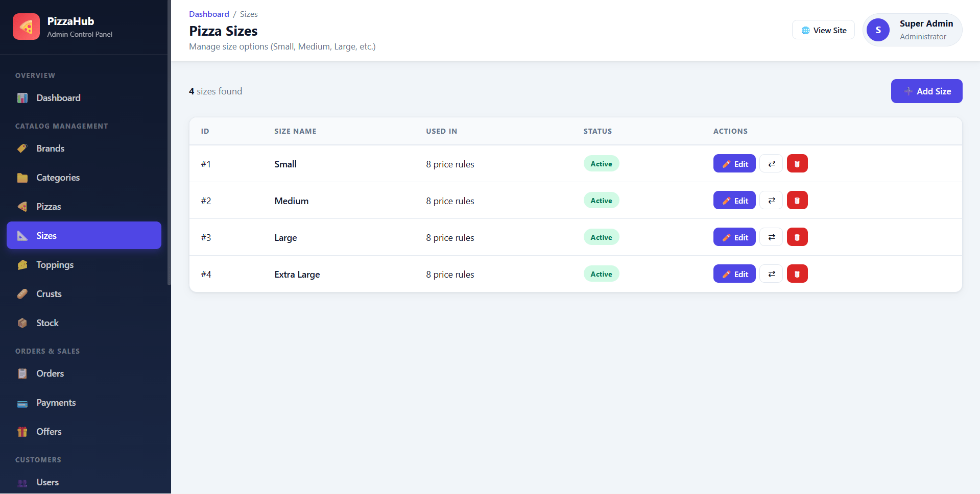Click trash icon for Medium size
Viewport: 980px width, 494px height.
click(x=797, y=201)
